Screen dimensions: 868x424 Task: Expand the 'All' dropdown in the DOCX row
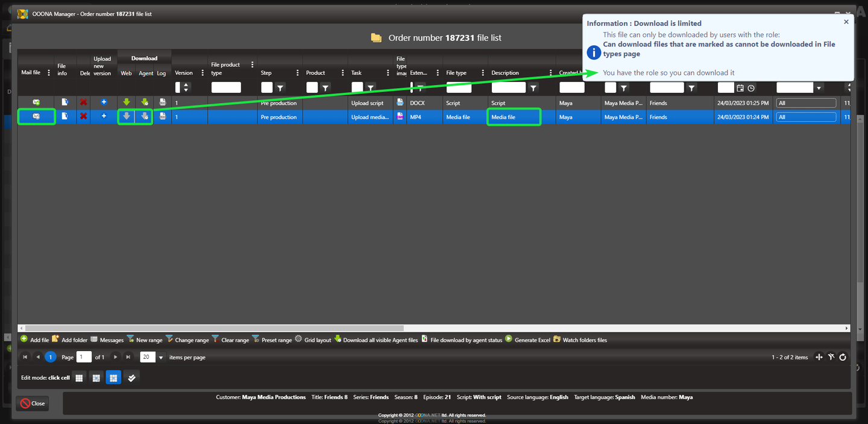806,103
